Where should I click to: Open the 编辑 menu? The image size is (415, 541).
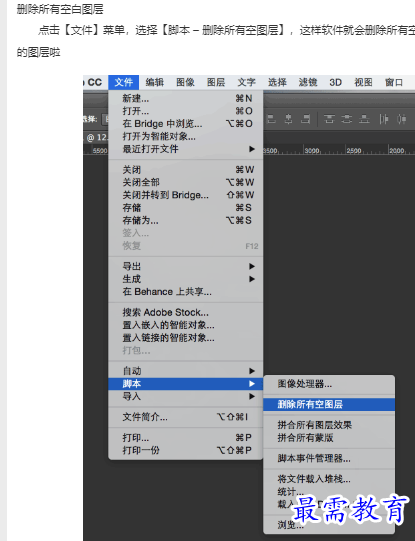tap(155, 82)
